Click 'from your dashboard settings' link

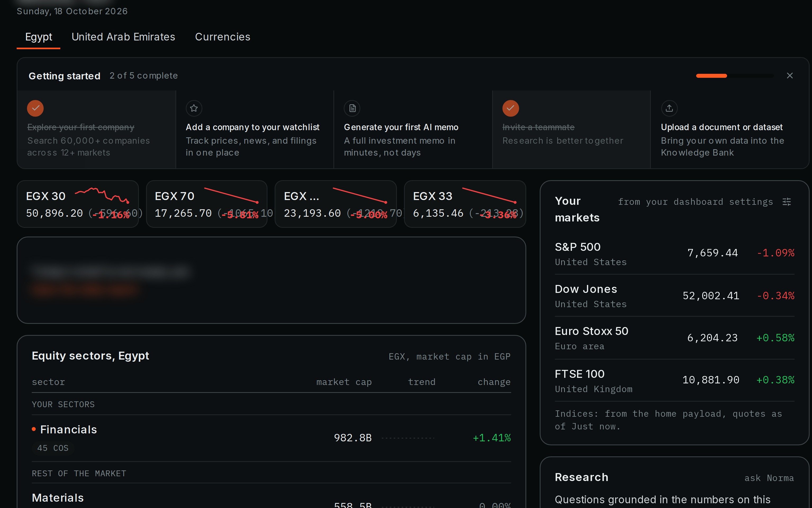coord(695,202)
